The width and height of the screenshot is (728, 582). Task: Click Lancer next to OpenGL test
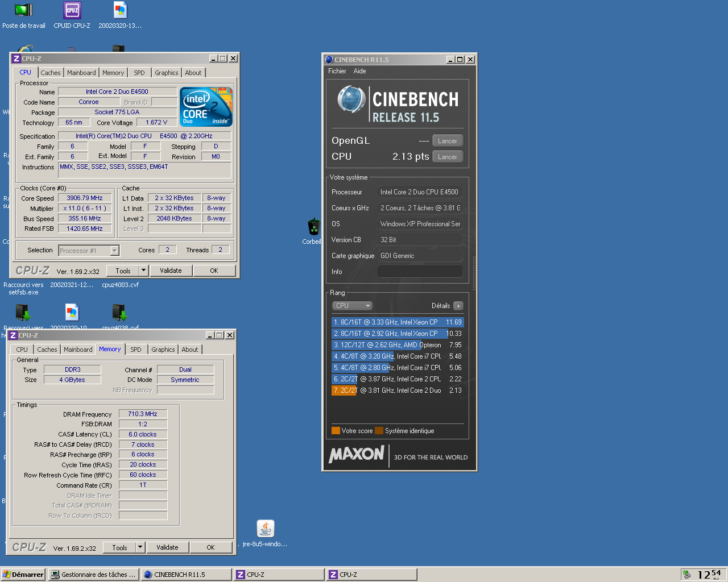click(x=448, y=141)
